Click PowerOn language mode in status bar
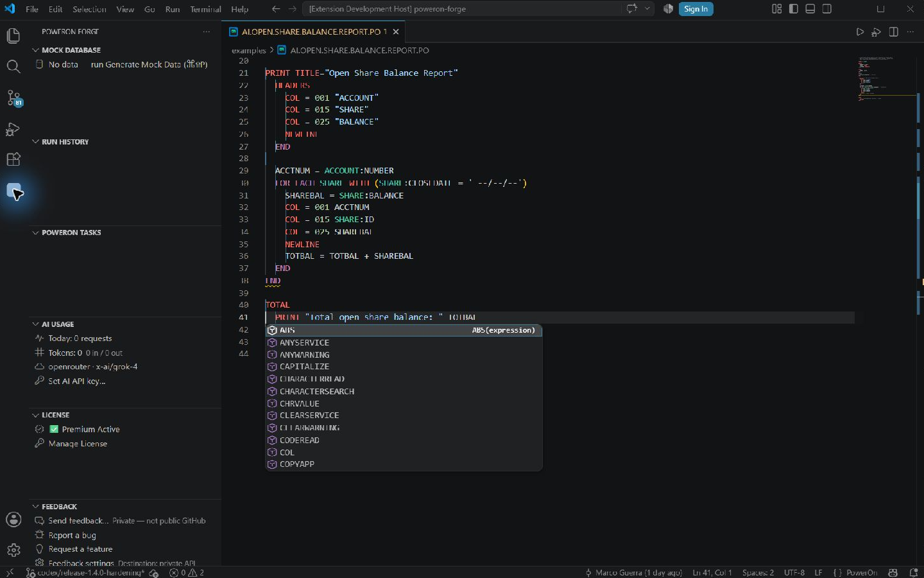The image size is (924, 578). 861,573
